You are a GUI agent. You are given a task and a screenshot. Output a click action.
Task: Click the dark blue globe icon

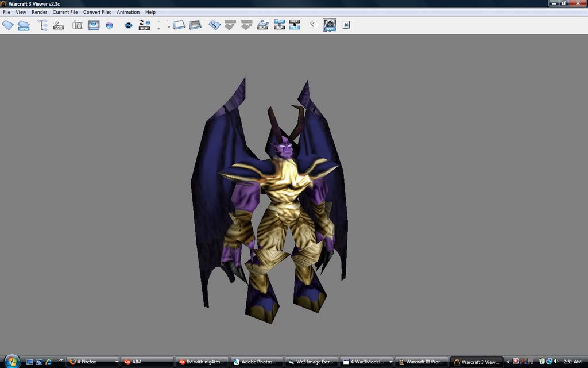click(x=128, y=25)
